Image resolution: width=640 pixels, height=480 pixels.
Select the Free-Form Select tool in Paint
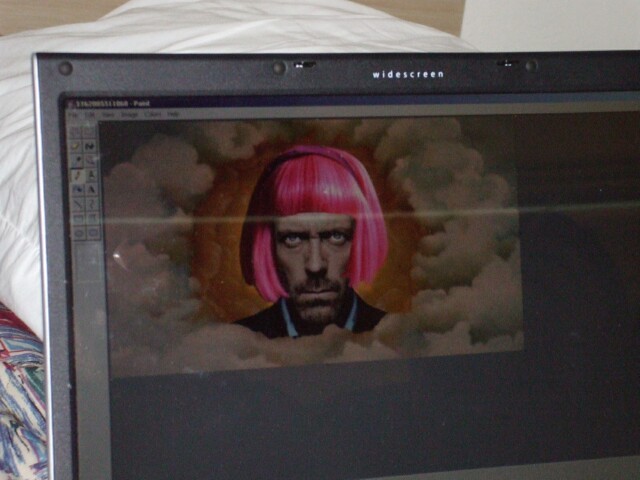click(x=76, y=132)
